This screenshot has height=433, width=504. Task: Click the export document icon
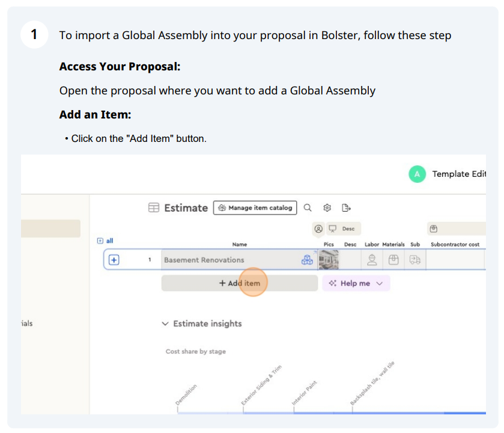[346, 208]
